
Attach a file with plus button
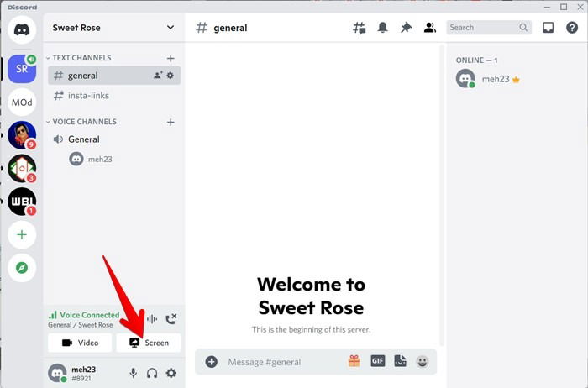click(x=212, y=362)
